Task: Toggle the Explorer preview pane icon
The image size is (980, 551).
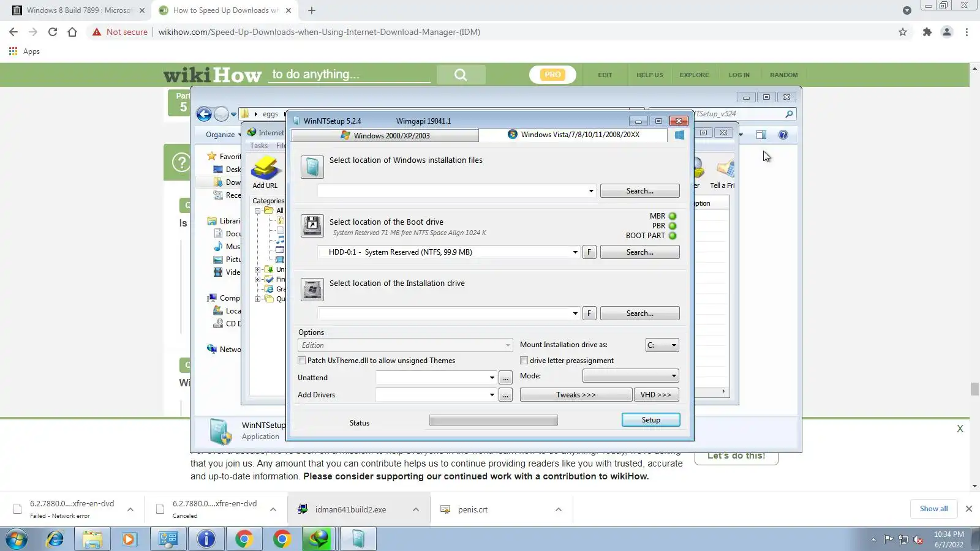Action: pos(761,135)
